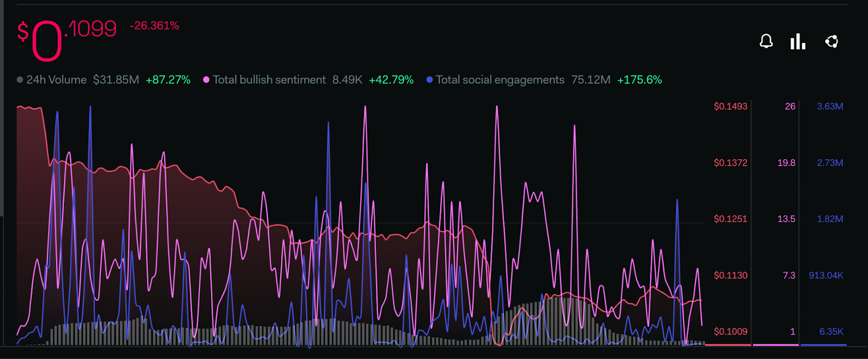
Task: Select the 24h Volume label
Action: (56, 80)
